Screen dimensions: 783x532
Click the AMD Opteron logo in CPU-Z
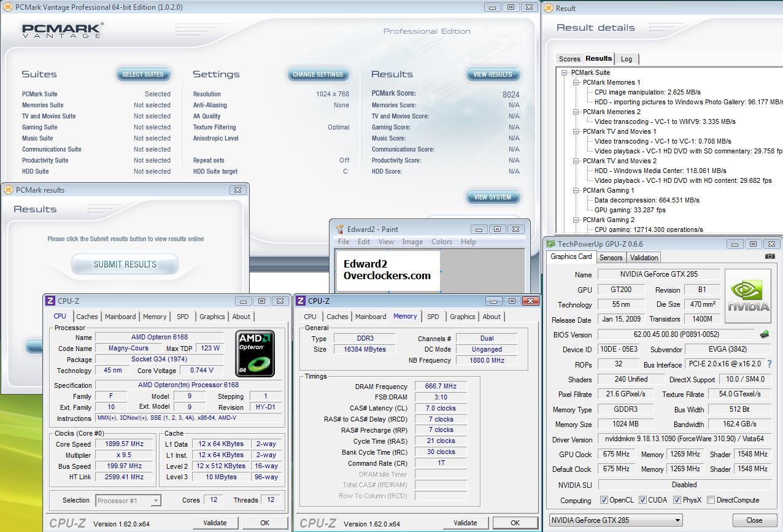[255, 353]
